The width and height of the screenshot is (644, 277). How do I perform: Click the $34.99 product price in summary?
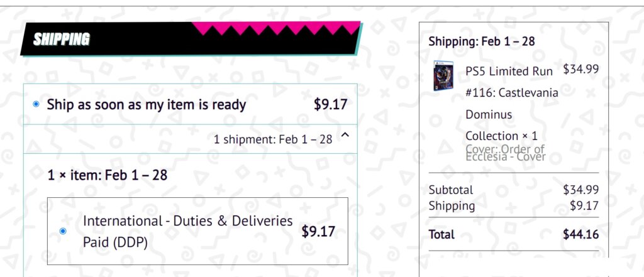click(580, 69)
